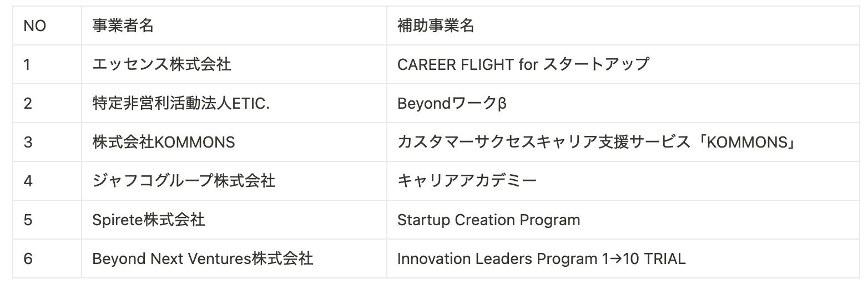868x289 pixels.
Task: Click the 事業者名 column header
Action: point(123,26)
